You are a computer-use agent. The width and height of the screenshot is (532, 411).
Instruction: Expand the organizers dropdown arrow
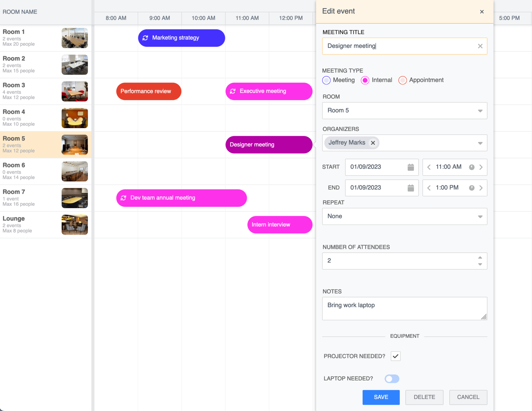pos(480,143)
